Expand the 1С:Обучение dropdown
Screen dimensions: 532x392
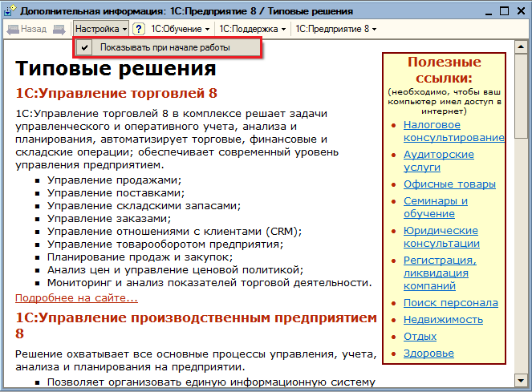point(181,29)
